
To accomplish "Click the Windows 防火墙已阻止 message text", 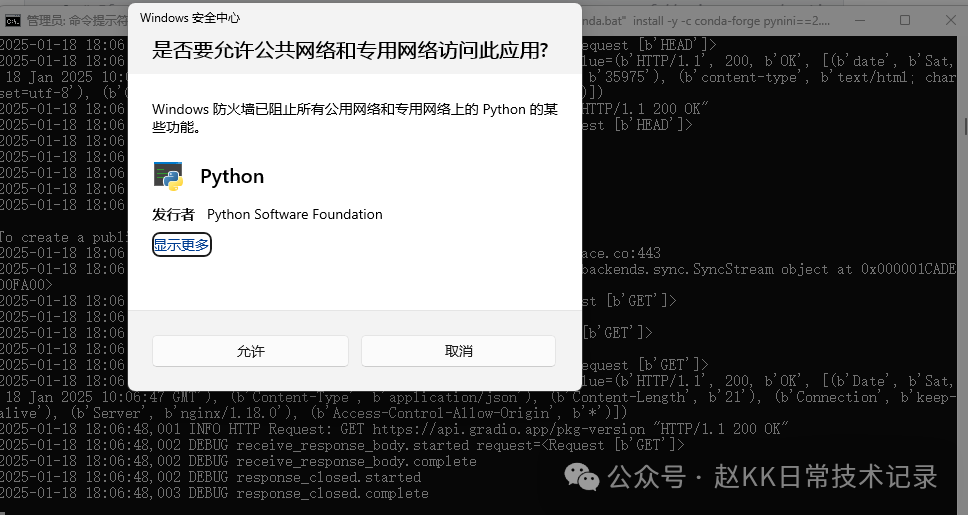I will [x=355, y=118].
